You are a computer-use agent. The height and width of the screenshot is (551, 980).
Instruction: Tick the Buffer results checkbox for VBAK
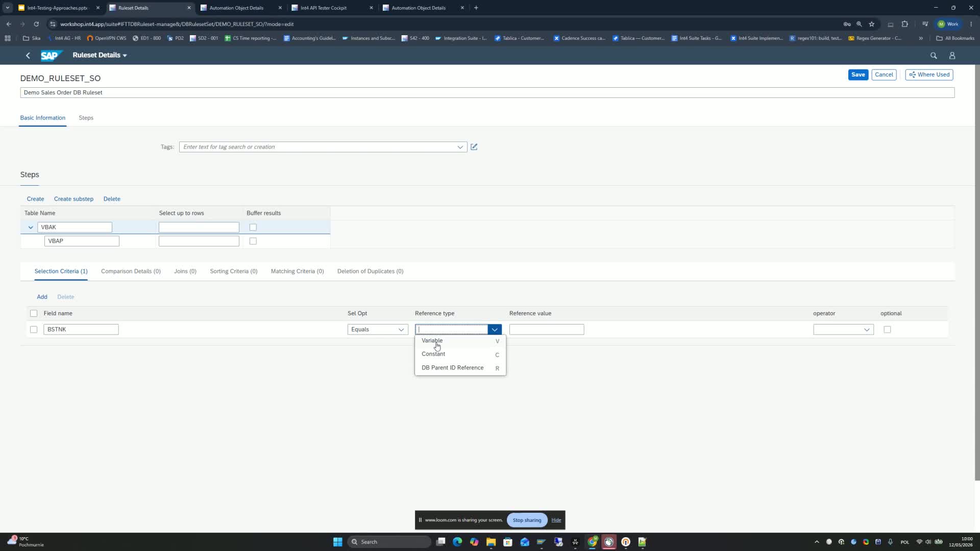coord(253,228)
